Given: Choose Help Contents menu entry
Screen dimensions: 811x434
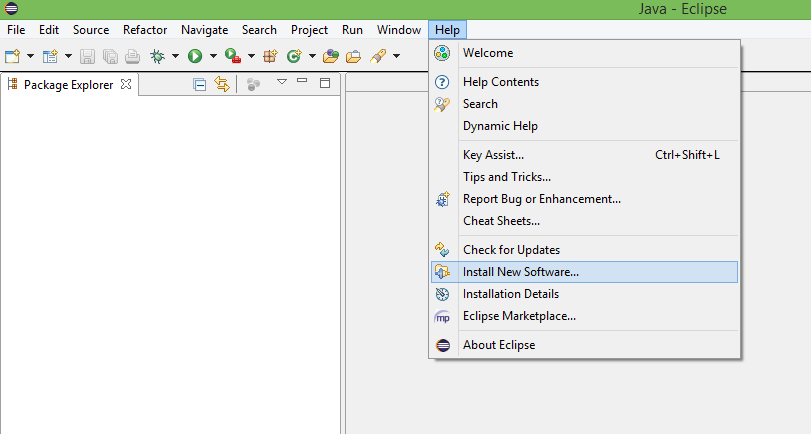Looking at the screenshot, I should point(584,82).
